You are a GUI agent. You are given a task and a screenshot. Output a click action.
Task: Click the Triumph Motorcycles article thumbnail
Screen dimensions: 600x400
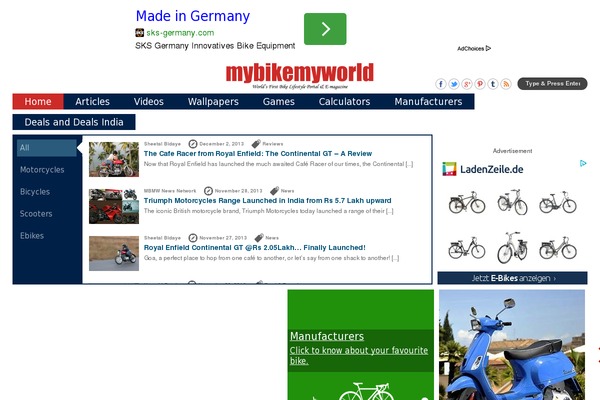(114, 206)
